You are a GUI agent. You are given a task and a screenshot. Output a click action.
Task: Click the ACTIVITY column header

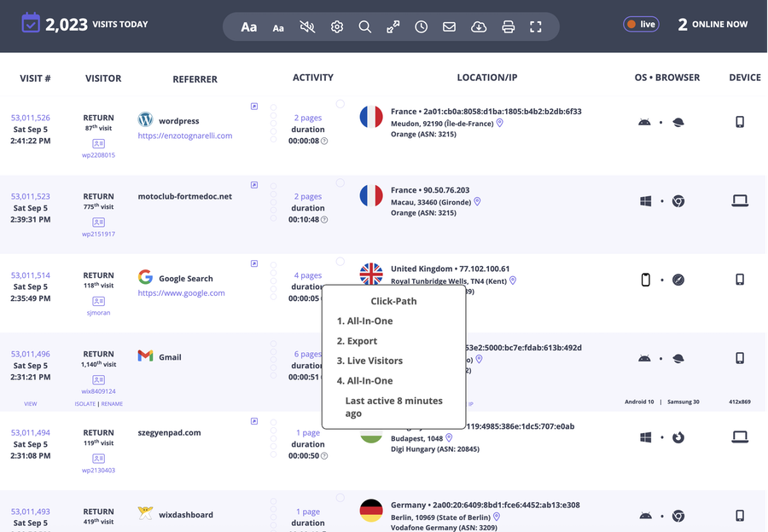[313, 78]
